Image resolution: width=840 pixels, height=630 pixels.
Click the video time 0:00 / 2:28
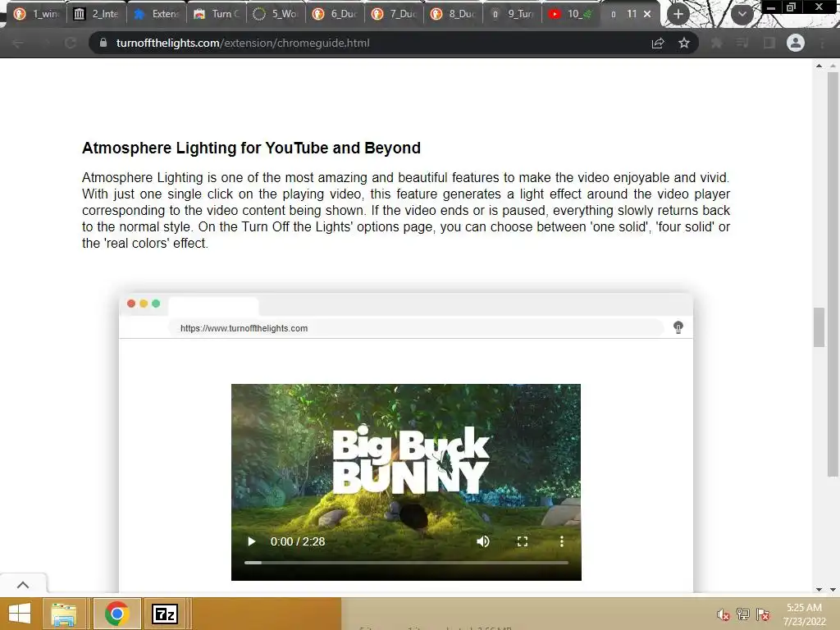(x=298, y=541)
